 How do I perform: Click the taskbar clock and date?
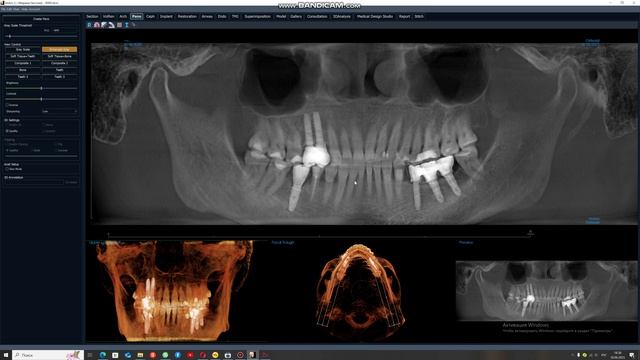pos(617,355)
